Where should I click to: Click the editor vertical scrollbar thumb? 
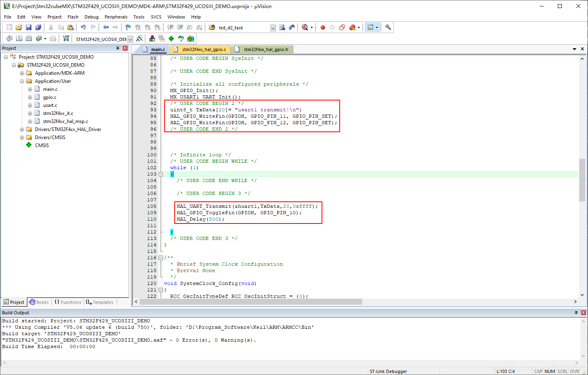(582, 180)
